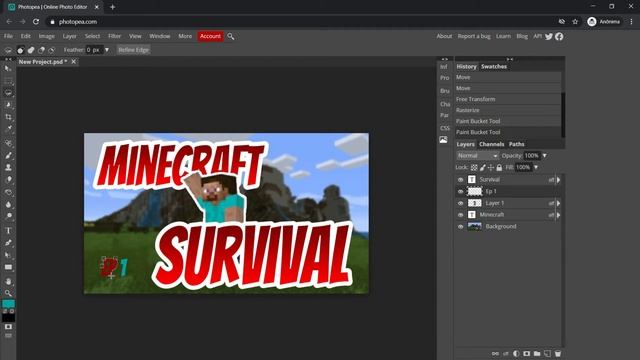Screen dimensions: 640x360
Task: Switch to the Paths tab
Action: click(516, 144)
